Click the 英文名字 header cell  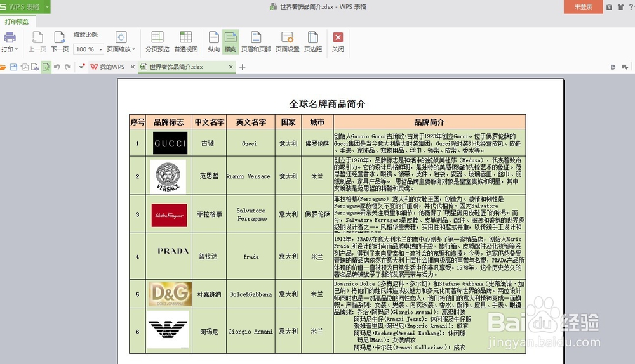251,122
